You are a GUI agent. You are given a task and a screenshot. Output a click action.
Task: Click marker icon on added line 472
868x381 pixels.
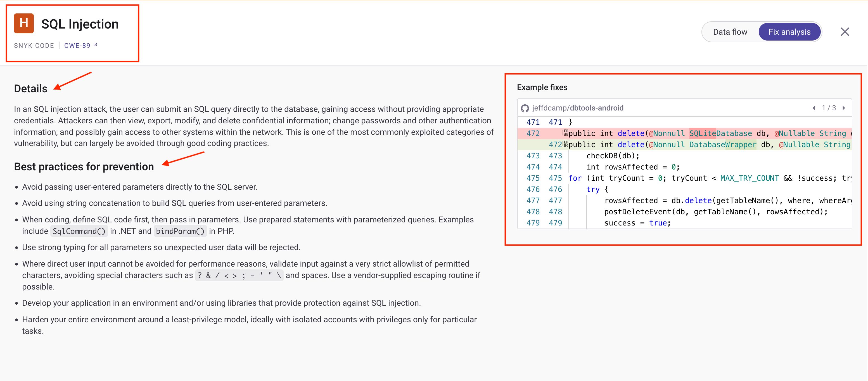566,144
